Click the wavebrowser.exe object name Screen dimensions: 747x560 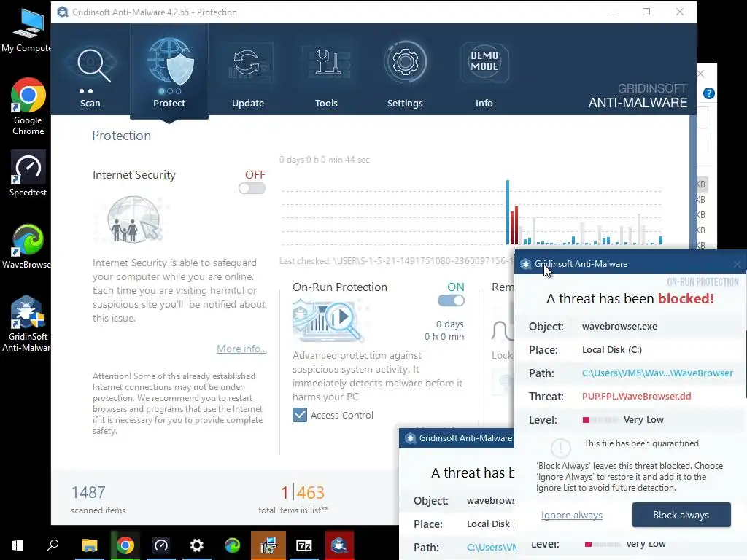(x=619, y=326)
